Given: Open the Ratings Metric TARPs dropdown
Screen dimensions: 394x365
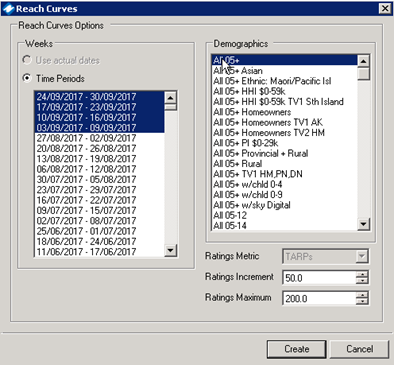Looking at the screenshot, I should tap(361, 257).
